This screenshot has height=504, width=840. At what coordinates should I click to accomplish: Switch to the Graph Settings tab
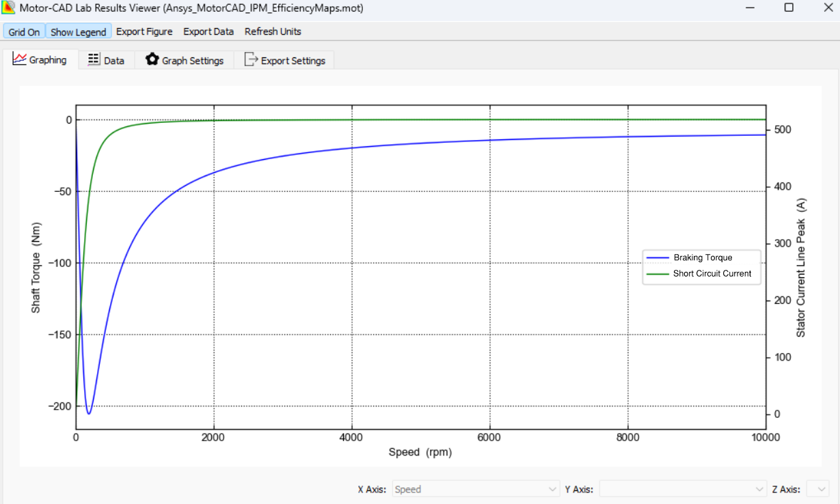click(185, 59)
